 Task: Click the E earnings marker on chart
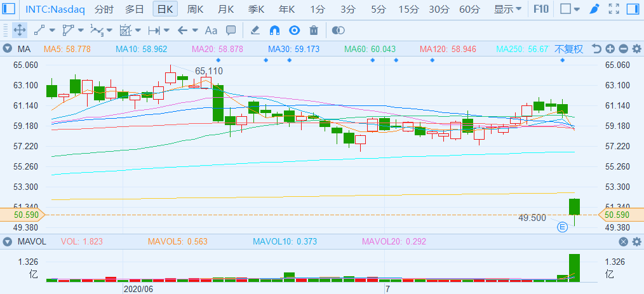coord(562,227)
